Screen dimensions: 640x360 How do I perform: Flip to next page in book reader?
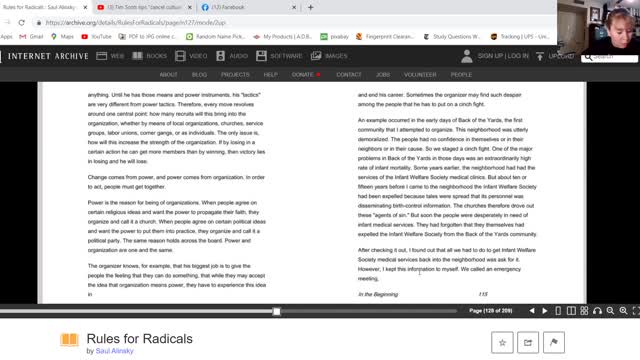(x=544, y=311)
